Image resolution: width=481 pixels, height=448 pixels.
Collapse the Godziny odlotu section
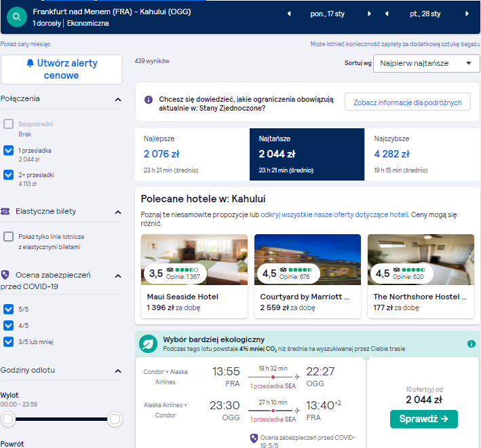118,371
